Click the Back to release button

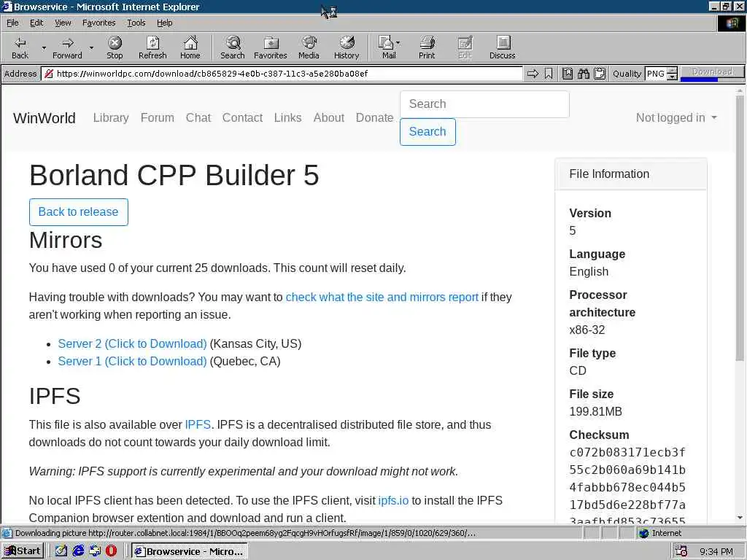[79, 212]
